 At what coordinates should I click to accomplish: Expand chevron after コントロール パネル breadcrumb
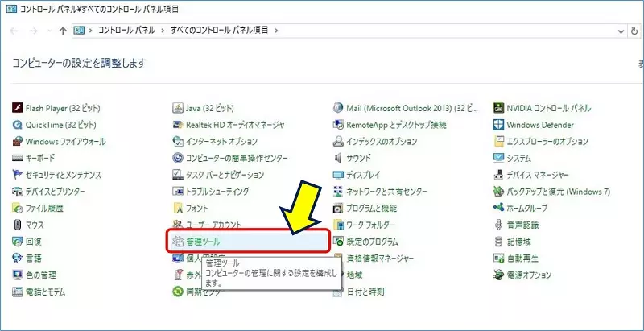click(163, 31)
